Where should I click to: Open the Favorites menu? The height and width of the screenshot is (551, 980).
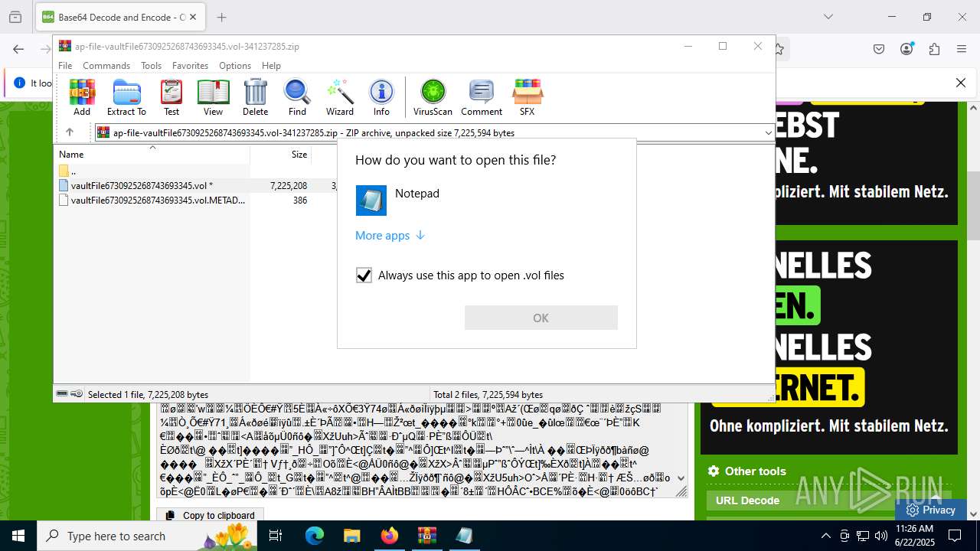click(x=190, y=66)
